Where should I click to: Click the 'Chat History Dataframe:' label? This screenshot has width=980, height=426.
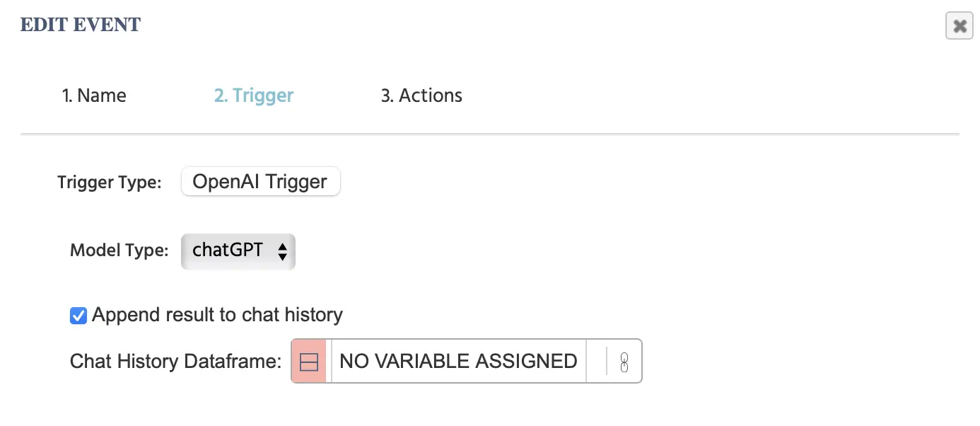click(x=176, y=362)
